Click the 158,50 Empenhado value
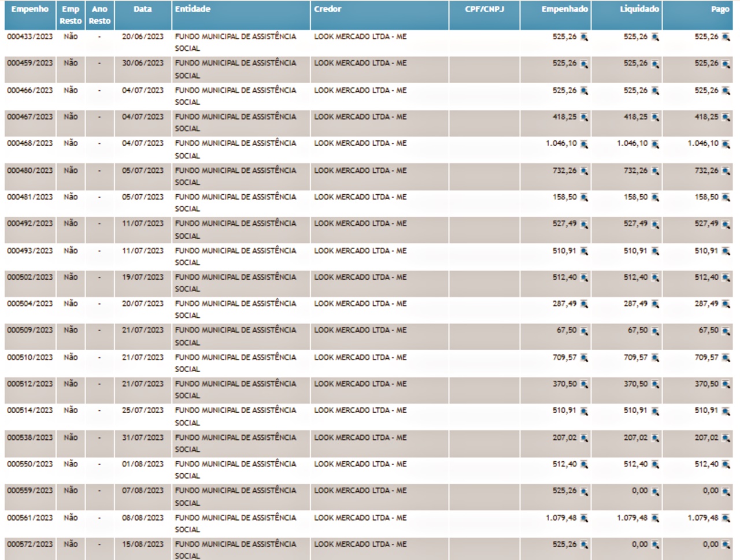 564,197
